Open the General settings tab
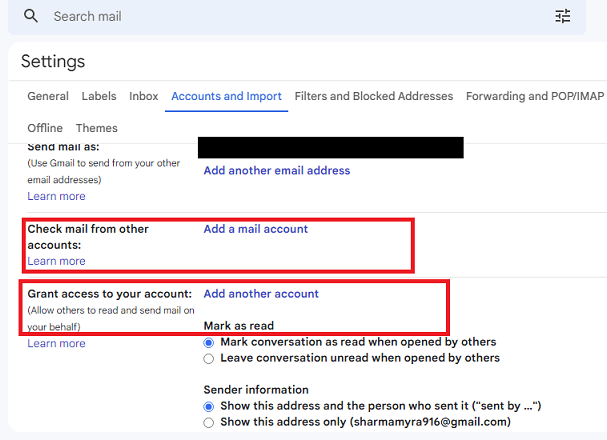 point(48,97)
